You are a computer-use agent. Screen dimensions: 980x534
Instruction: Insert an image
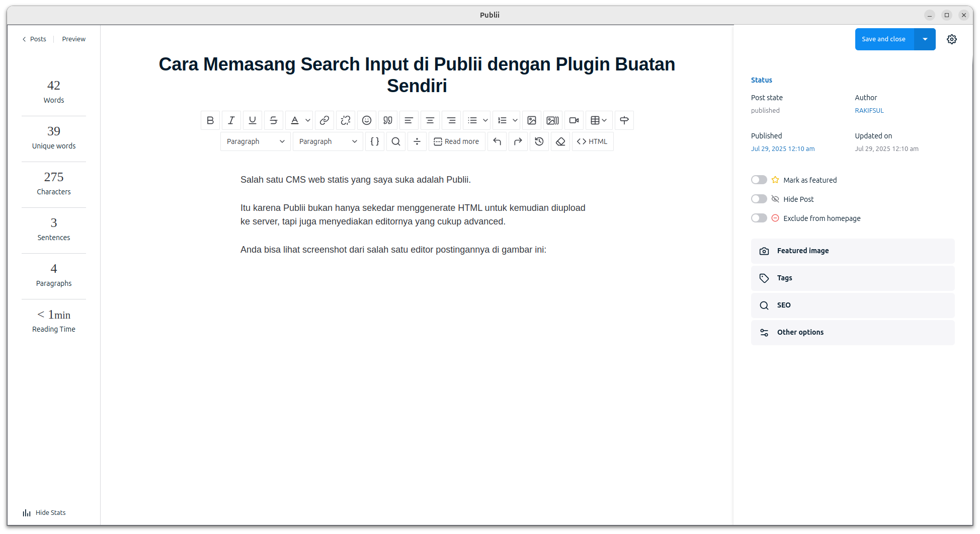pos(532,120)
